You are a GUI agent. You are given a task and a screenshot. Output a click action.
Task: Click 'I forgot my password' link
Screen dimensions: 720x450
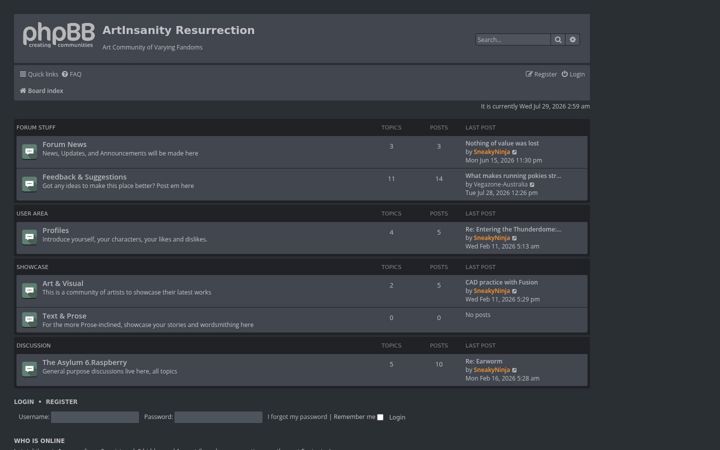point(297,417)
